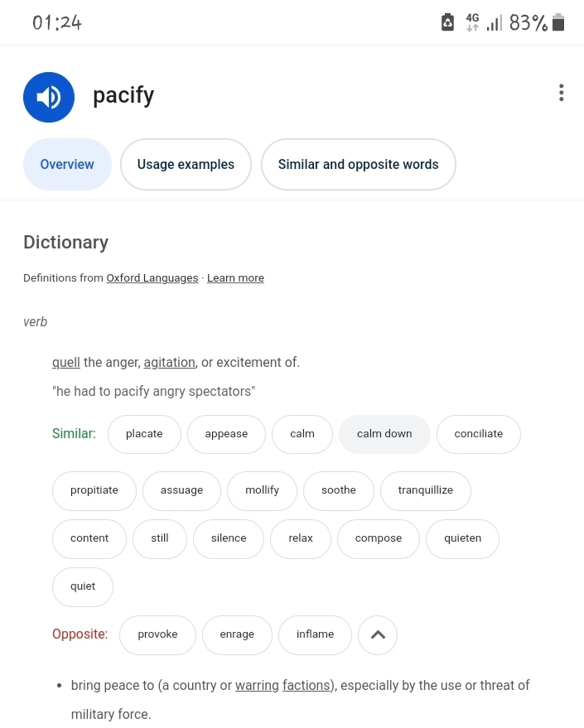Tap the mollify synonym chip
Image resolution: width=584 pixels, height=728 pixels.
click(262, 491)
